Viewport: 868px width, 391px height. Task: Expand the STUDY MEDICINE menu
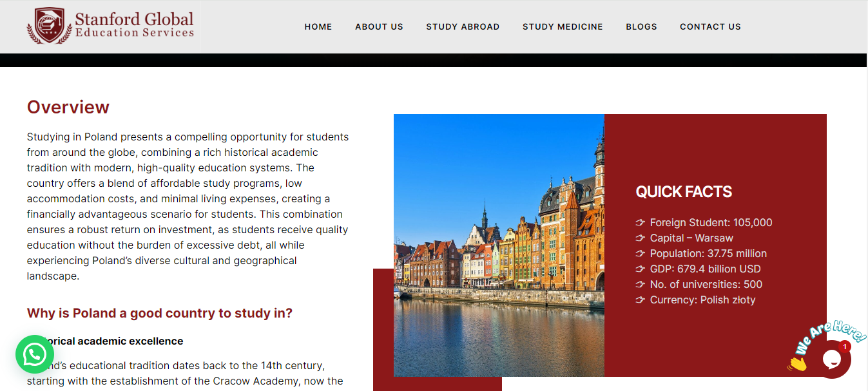coord(563,26)
